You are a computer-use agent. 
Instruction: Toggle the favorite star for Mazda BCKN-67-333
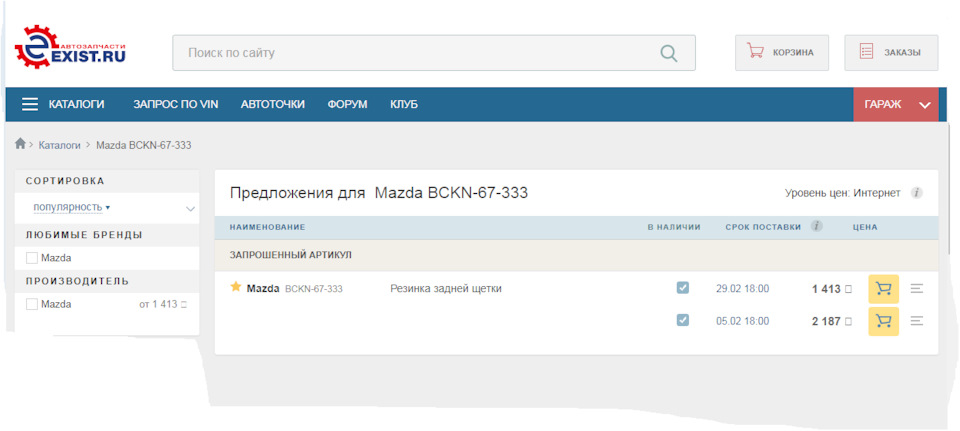(236, 287)
